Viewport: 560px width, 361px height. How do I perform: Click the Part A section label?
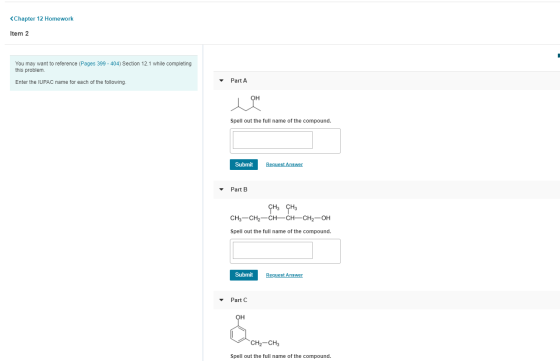coord(239,81)
